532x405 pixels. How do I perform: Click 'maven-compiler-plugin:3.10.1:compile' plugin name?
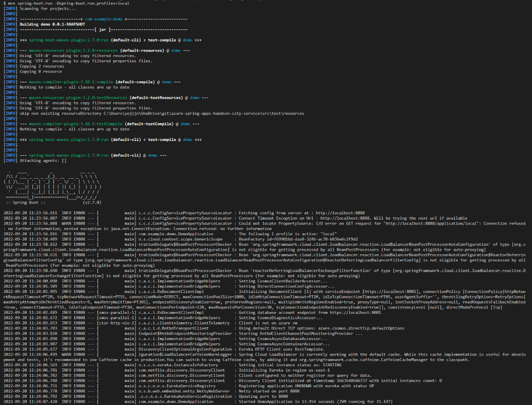coord(71,82)
